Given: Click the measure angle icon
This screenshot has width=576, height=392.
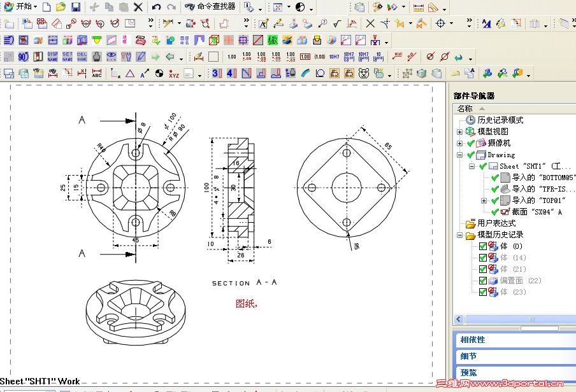Looking at the screenshot, I should (x=433, y=8).
